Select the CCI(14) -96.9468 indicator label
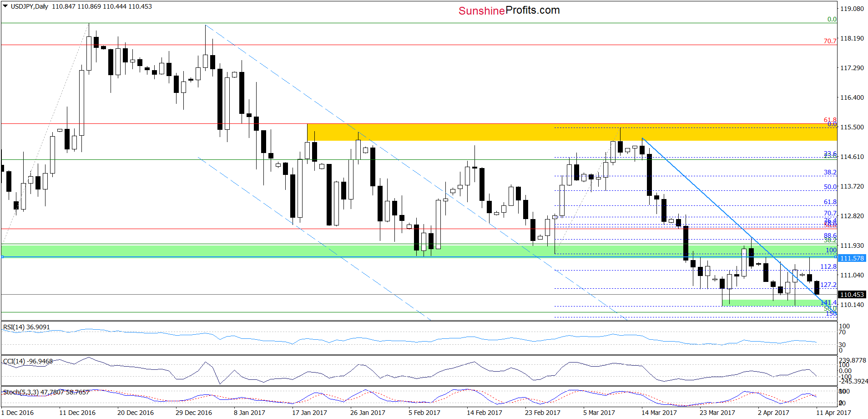 pyautogui.click(x=28, y=361)
